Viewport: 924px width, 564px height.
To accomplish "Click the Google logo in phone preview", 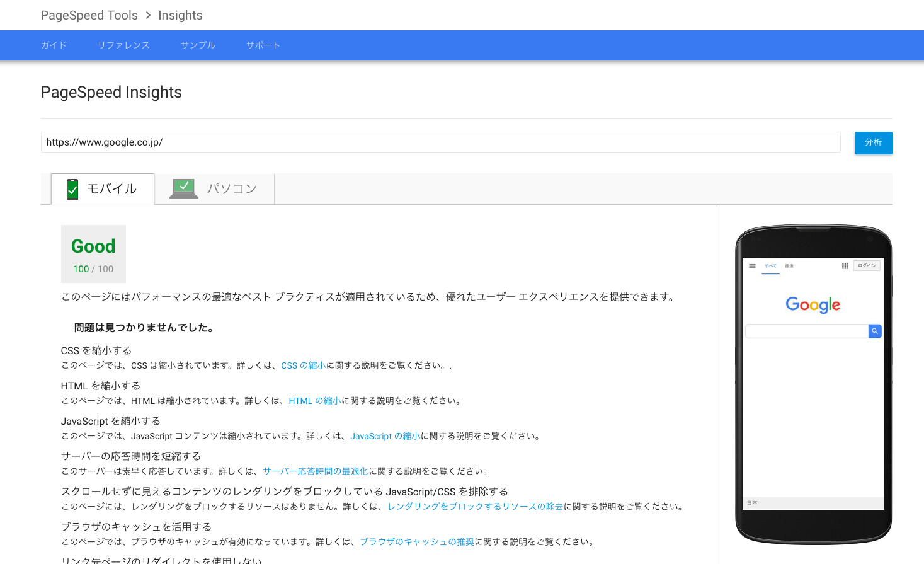I will click(x=813, y=305).
